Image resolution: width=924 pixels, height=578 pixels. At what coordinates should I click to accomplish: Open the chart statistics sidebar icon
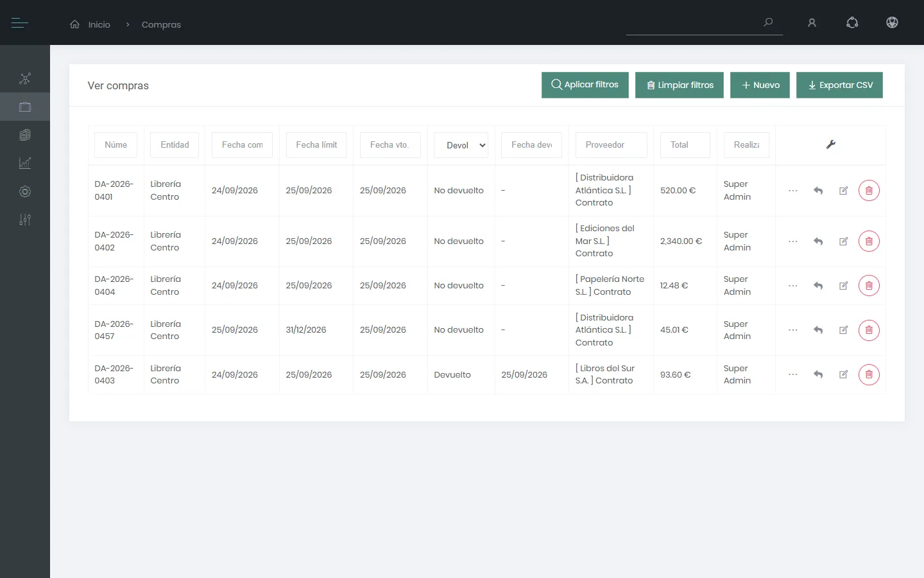point(25,163)
